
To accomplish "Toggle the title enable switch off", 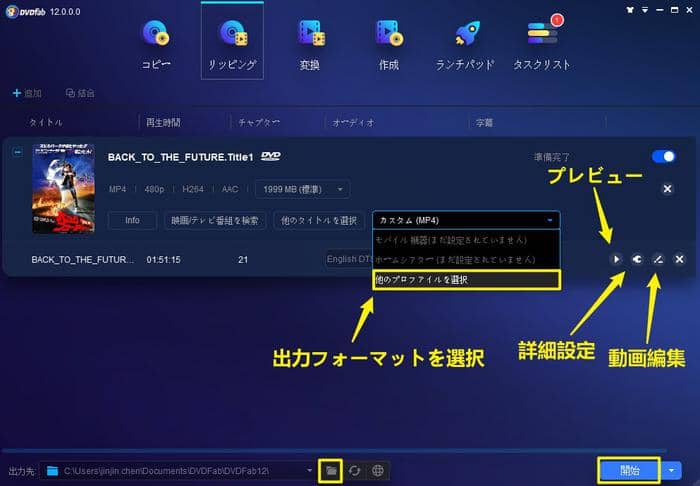I will click(x=663, y=157).
